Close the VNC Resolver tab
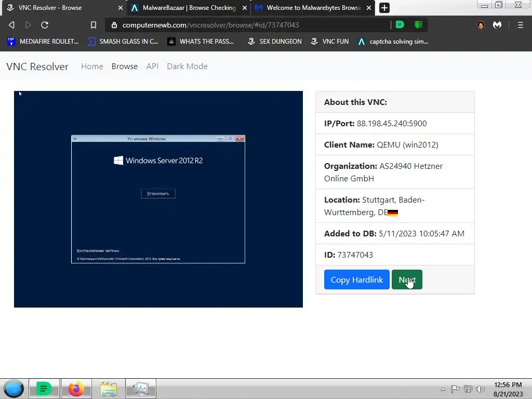 [x=121, y=8]
